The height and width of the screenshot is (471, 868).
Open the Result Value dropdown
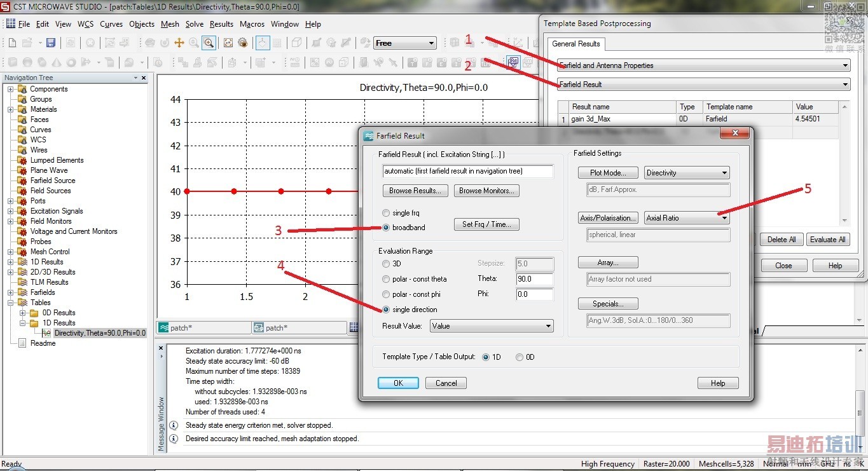pyautogui.click(x=492, y=326)
